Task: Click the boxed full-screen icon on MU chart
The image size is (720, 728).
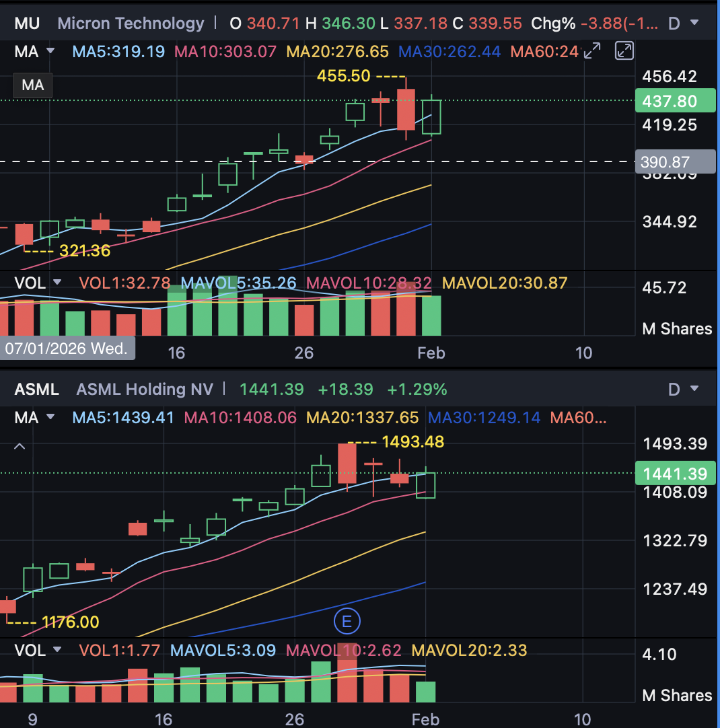Action: point(624,50)
